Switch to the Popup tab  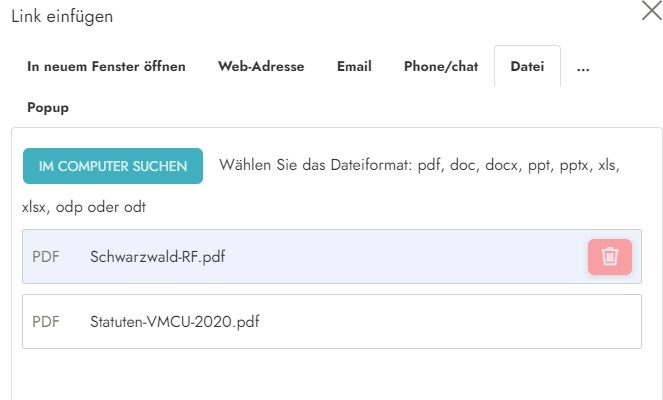(x=48, y=107)
